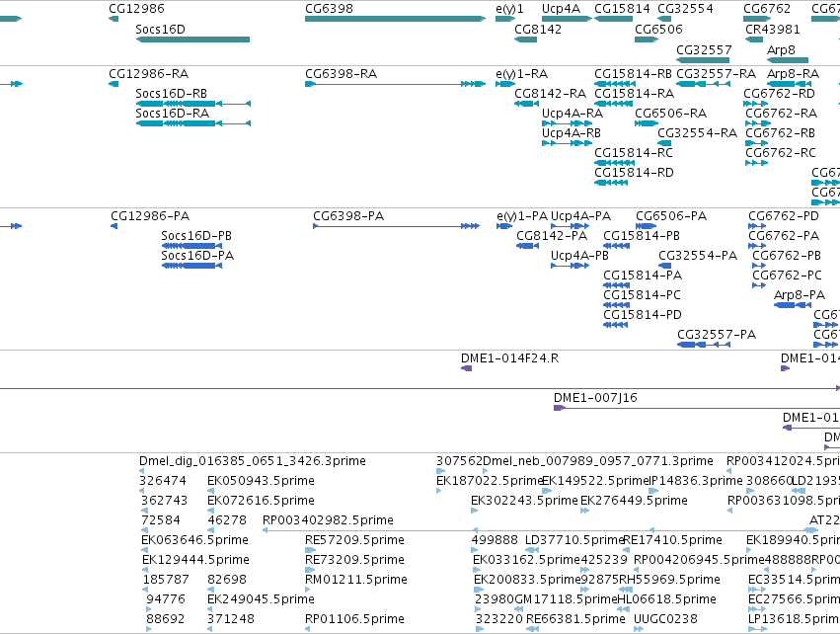Click the Socs16D-RA transcript label
Viewport: 840px width, 634px height.
tap(172, 114)
